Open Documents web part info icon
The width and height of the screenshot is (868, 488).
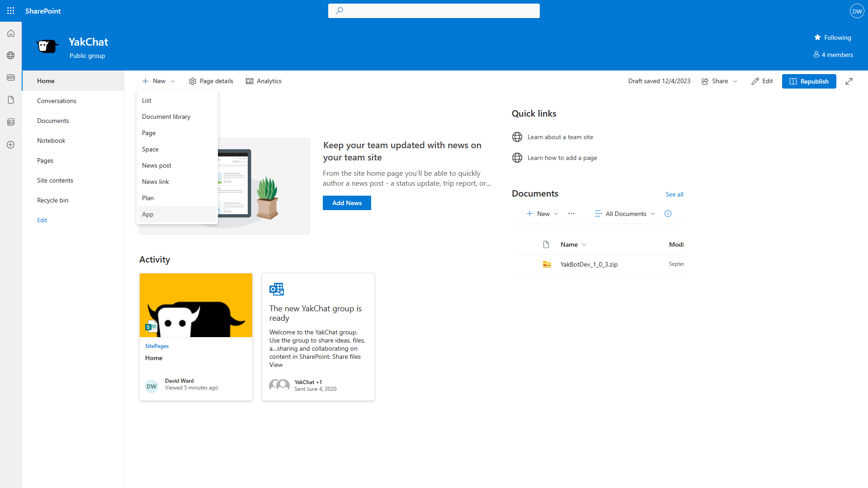pyautogui.click(x=668, y=214)
